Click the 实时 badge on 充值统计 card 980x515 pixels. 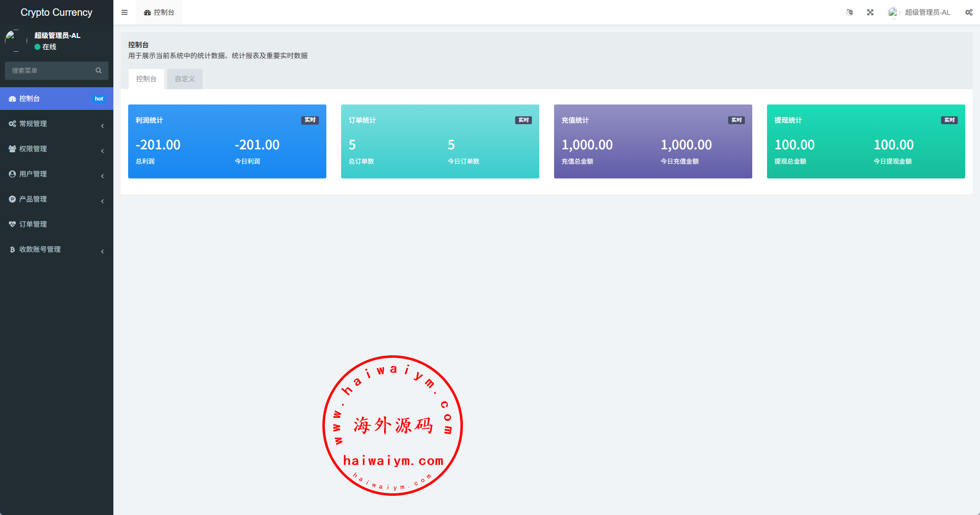[736, 120]
